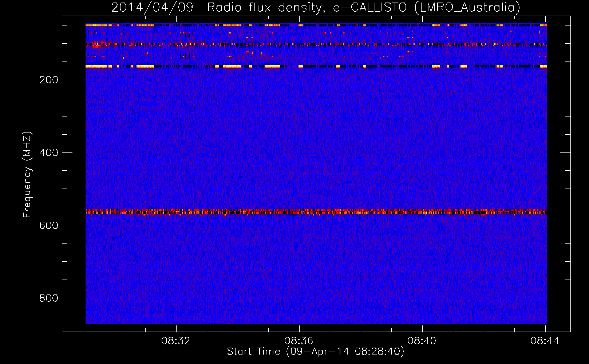
Task: Click the 08:32 time tick label
Action: pyautogui.click(x=176, y=341)
